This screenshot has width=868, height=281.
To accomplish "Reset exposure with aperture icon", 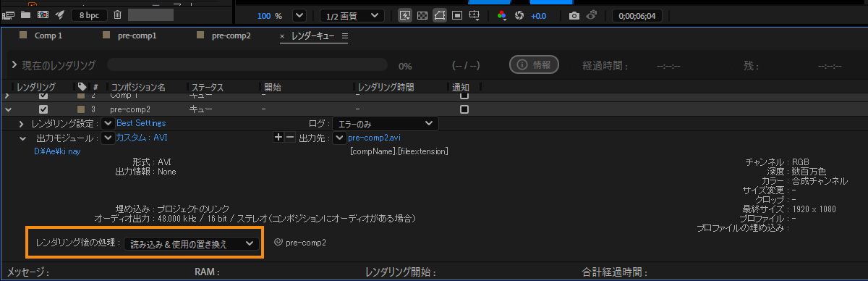I will pyautogui.click(x=519, y=15).
